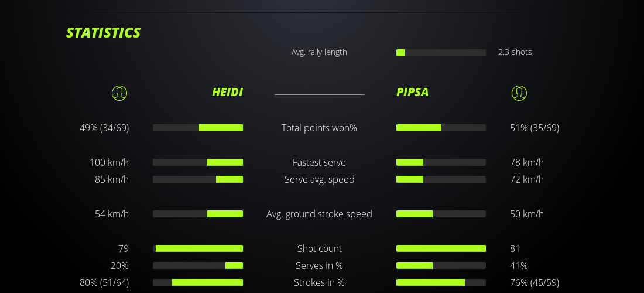644x293 pixels.
Task: Click Heidi's Total points won bar
Action: pyautogui.click(x=198, y=128)
